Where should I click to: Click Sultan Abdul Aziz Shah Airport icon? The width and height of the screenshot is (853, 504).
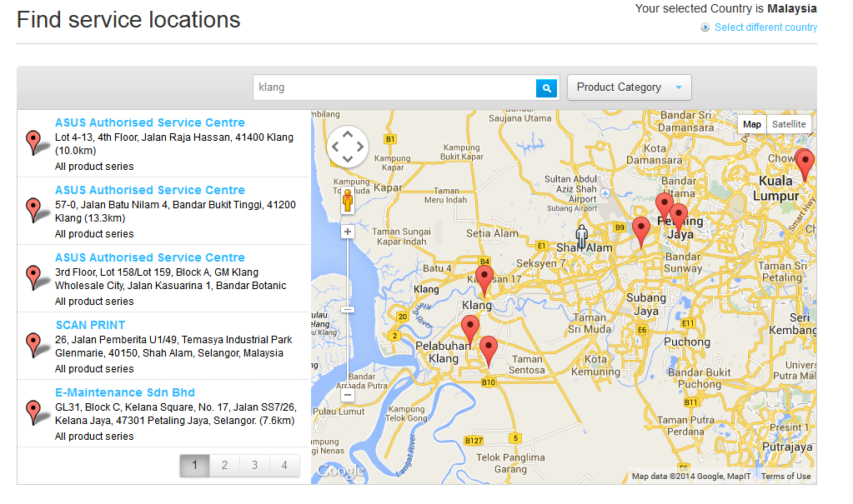click(605, 192)
